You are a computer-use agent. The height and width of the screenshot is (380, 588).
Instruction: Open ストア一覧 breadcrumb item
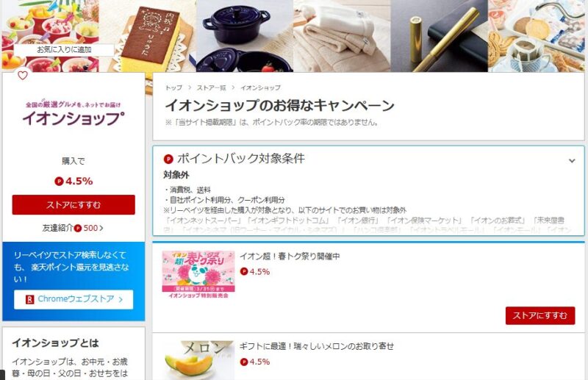pyautogui.click(x=212, y=87)
